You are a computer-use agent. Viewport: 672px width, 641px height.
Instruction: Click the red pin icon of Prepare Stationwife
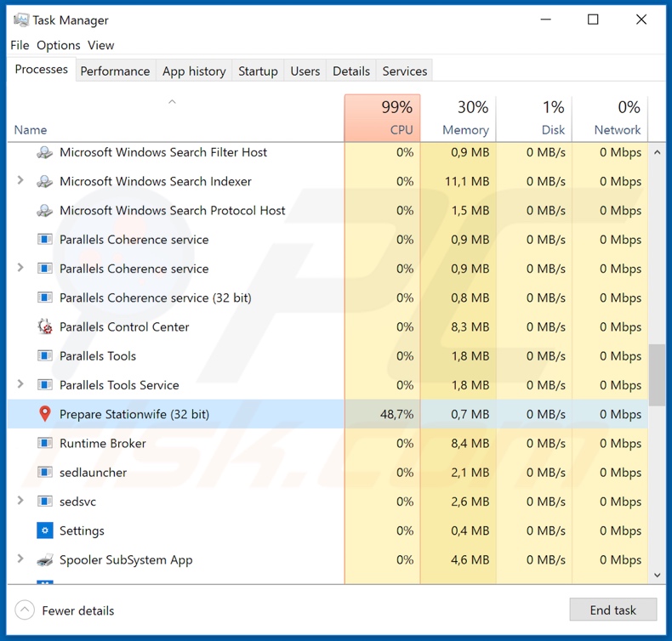[x=44, y=414]
